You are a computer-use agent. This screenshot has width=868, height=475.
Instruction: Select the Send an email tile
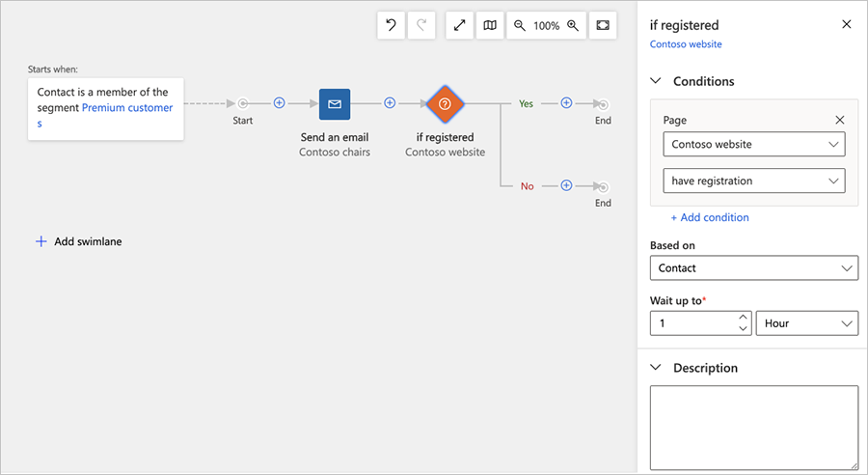point(335,104)
